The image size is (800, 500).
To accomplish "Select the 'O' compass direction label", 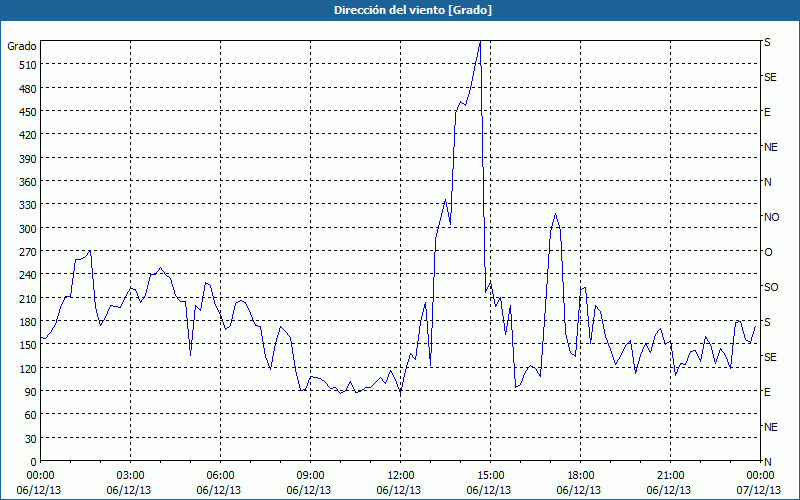I will pos(768,252).
